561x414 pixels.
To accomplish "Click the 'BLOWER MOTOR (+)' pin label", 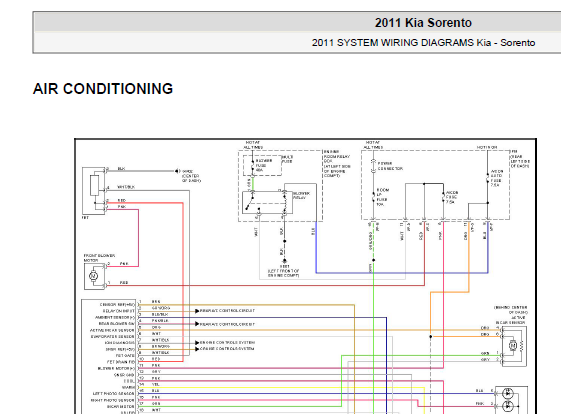I will (x=116, y=368).
